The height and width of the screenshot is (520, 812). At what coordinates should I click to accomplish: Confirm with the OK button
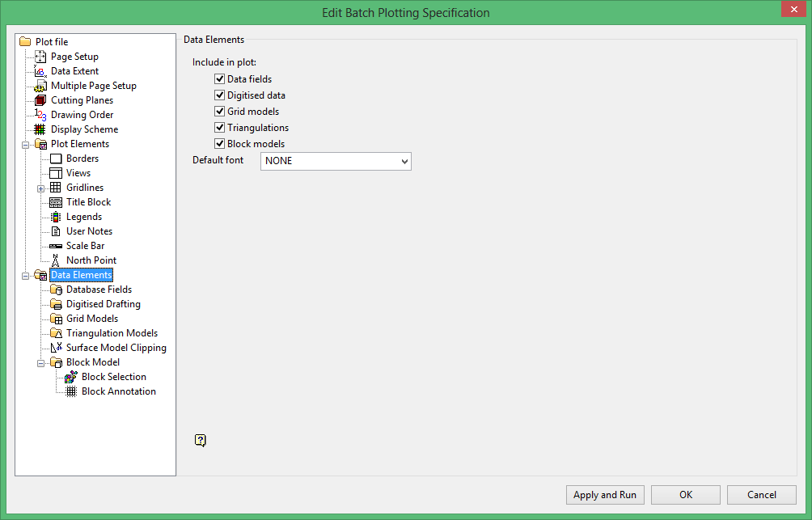click(x=686, y=495)
